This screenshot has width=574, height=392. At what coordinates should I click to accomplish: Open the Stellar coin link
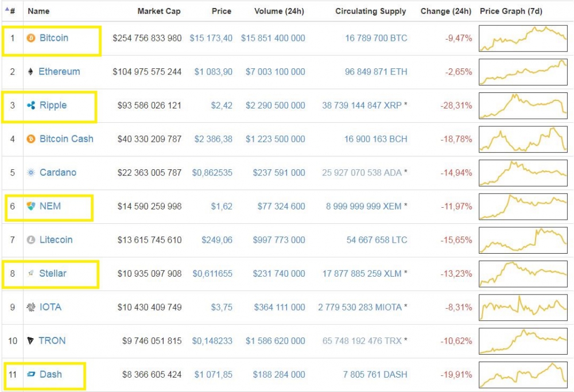click(53, 273)
